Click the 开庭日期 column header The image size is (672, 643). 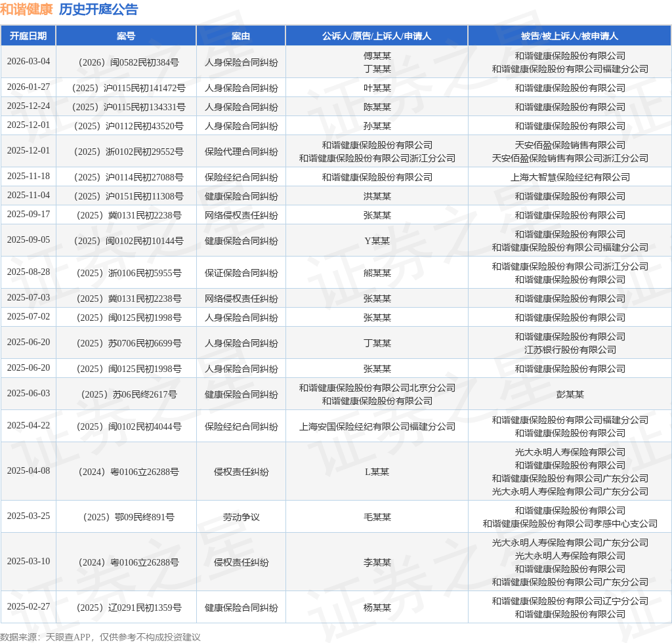(28, 36)
